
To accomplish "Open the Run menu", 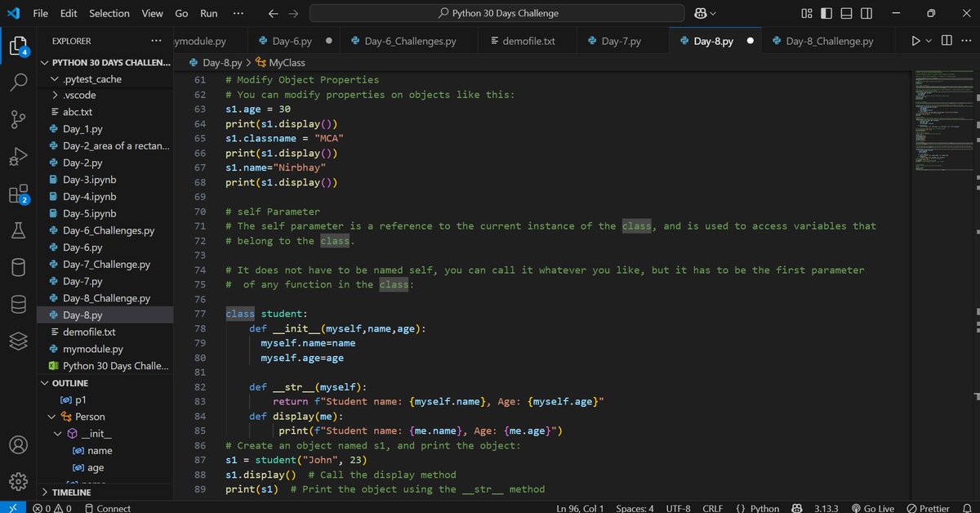I will click(x=209, y=13).
